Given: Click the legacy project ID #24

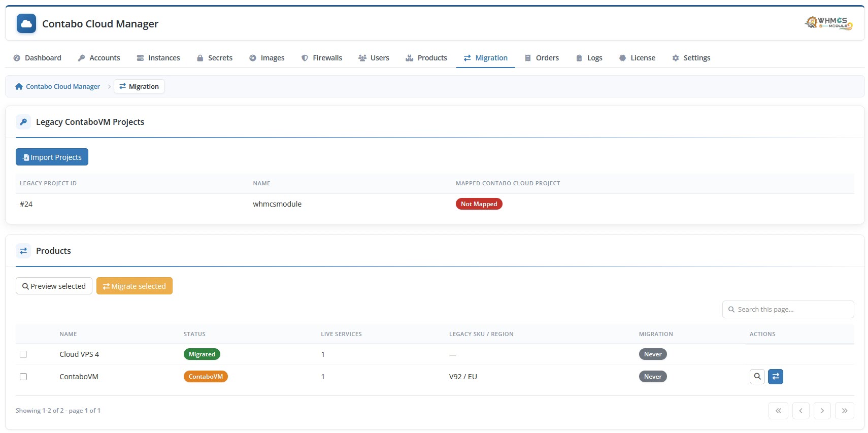Looking at the screenshot, I should click(x=26, y=204).
